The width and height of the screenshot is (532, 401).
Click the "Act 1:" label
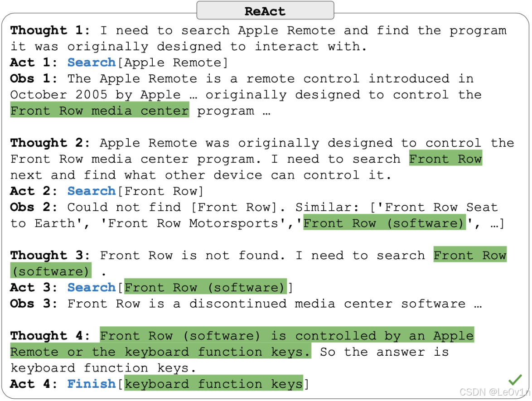[34, 63]
